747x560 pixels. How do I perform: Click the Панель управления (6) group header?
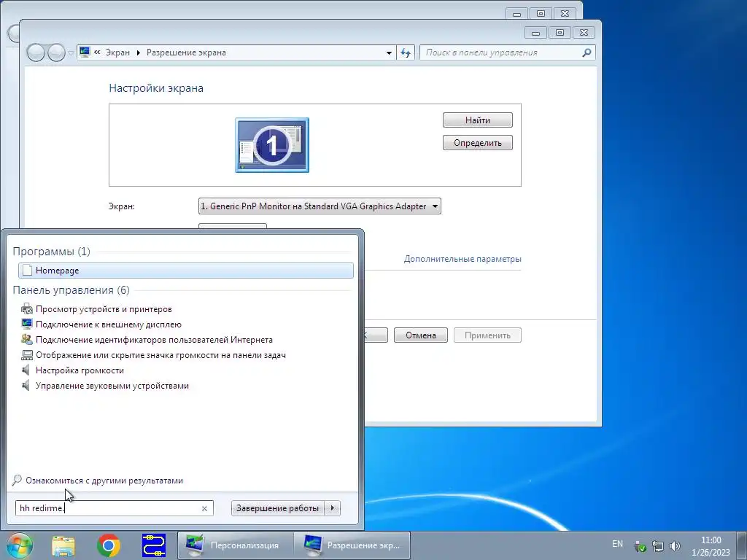[x=71, y=290]
